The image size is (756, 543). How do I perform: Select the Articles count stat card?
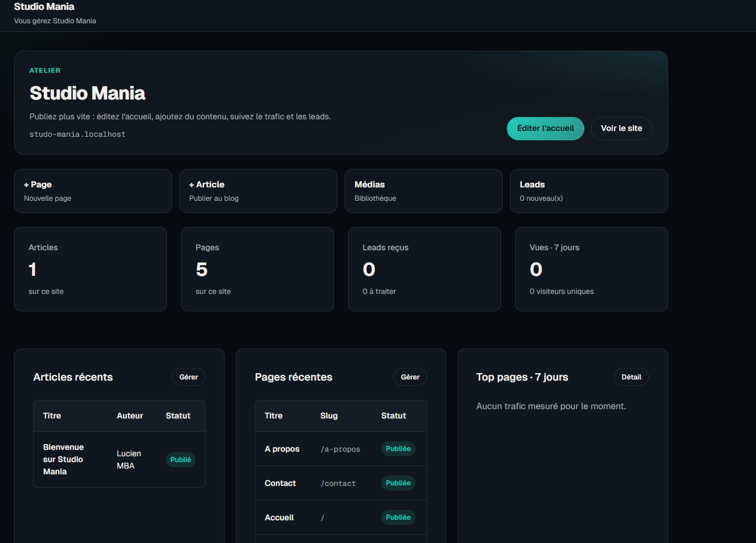point(90,269)
